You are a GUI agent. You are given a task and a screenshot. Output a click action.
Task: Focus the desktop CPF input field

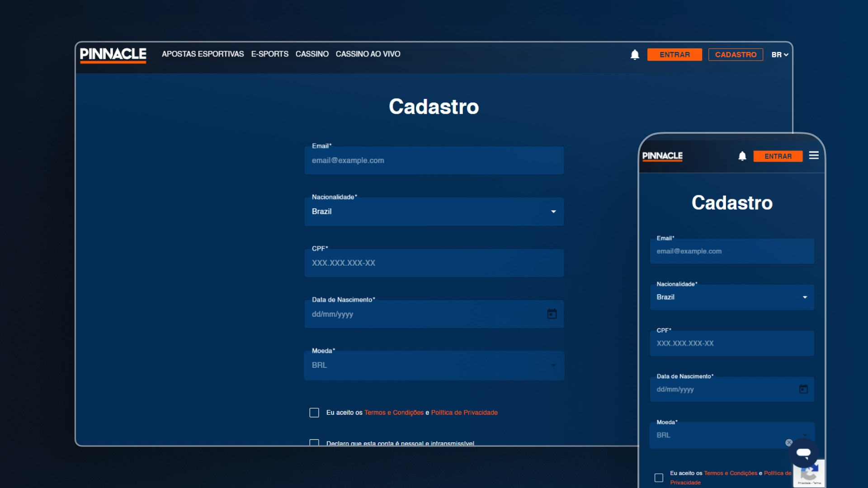point(434,263)
